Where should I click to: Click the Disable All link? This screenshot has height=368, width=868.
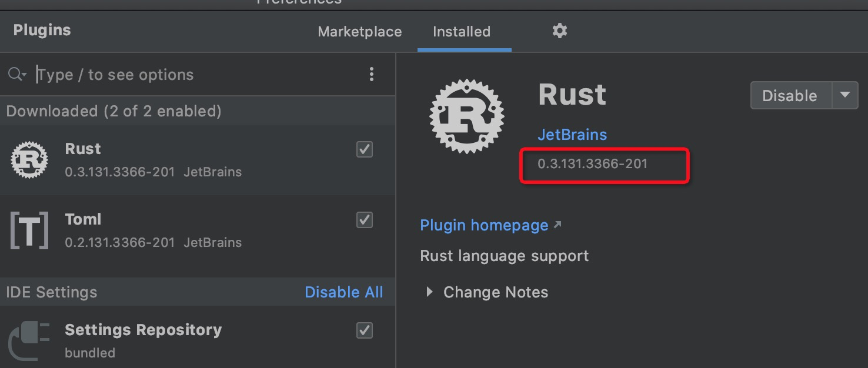[x=344, y=292]
